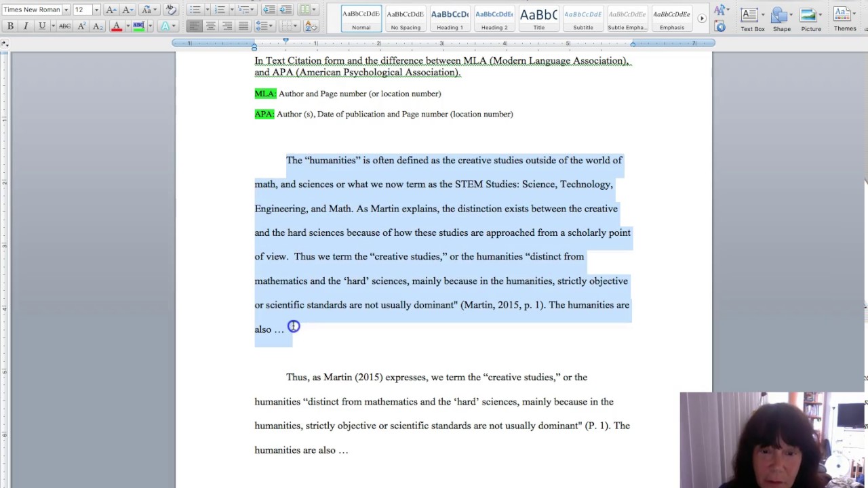Insert a Shape
Image resolution: width=868 pixels, height=488 pixels.
782,19
